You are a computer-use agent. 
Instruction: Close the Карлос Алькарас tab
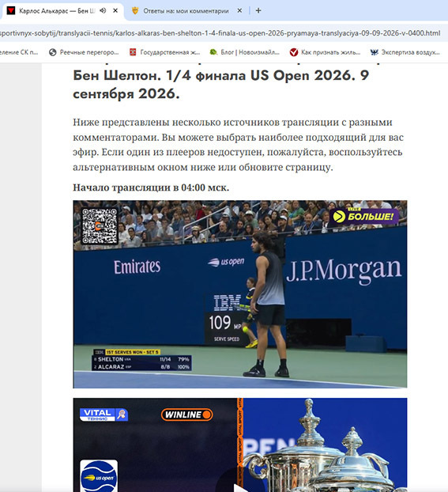tap(115, 10)
